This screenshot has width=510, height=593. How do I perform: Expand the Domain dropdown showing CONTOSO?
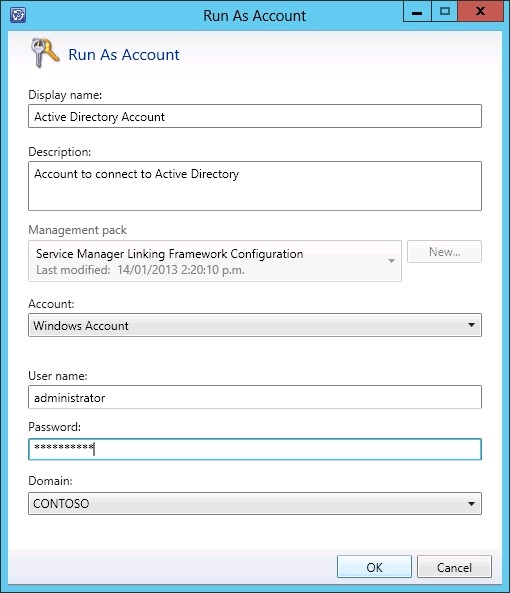tap(255, 503)
